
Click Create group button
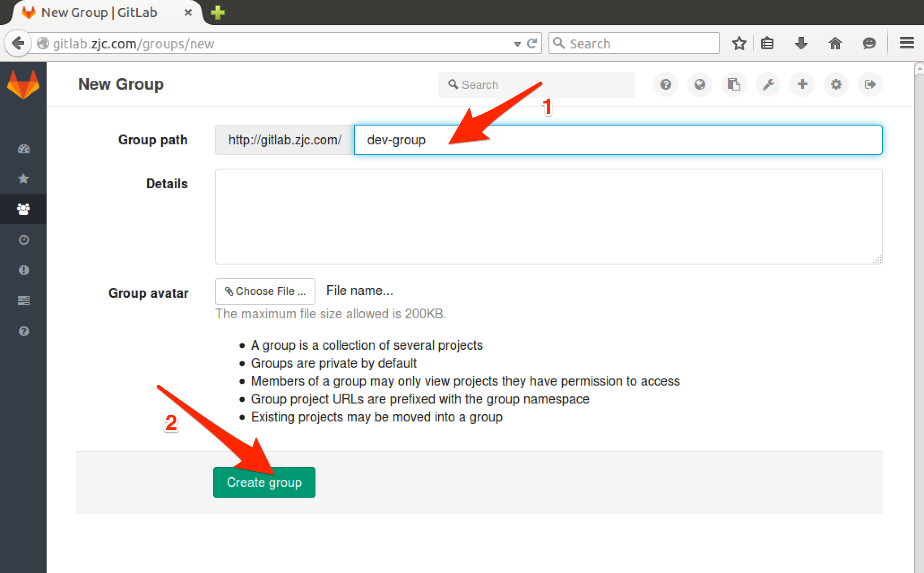(x=265, y=481)
